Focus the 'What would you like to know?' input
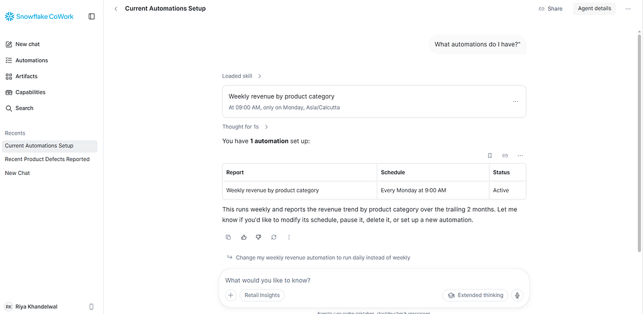This screenshot has height=314, width=644. [x=374, y=280]
